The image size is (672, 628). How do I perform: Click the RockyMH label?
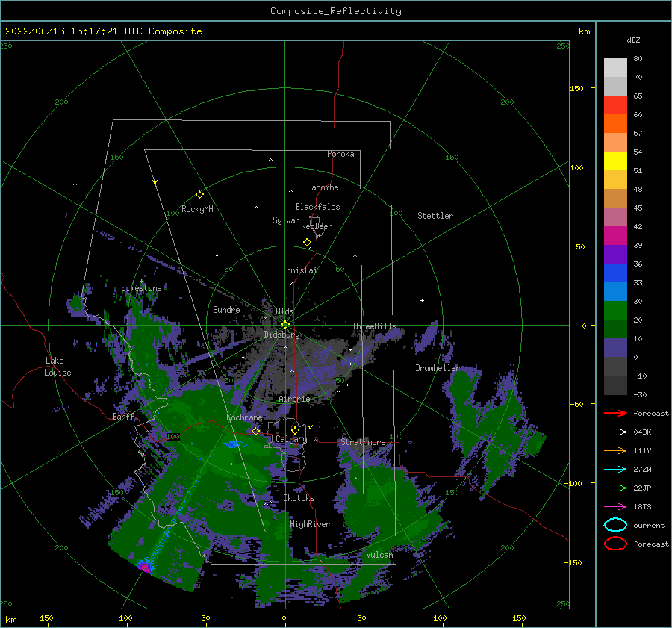point(197,209)
